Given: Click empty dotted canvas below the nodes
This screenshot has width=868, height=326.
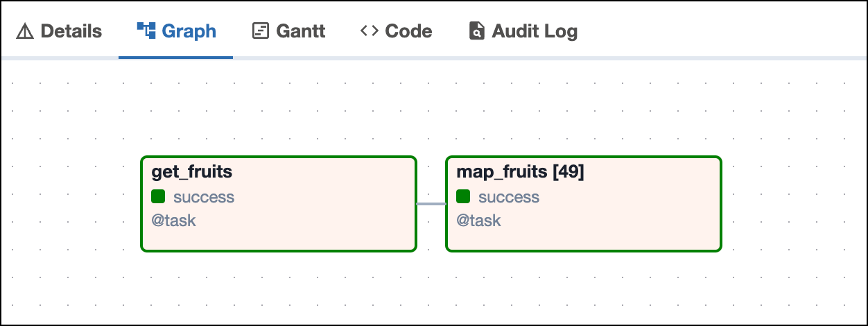Looking at the screenshot, I should click(430, 288).
